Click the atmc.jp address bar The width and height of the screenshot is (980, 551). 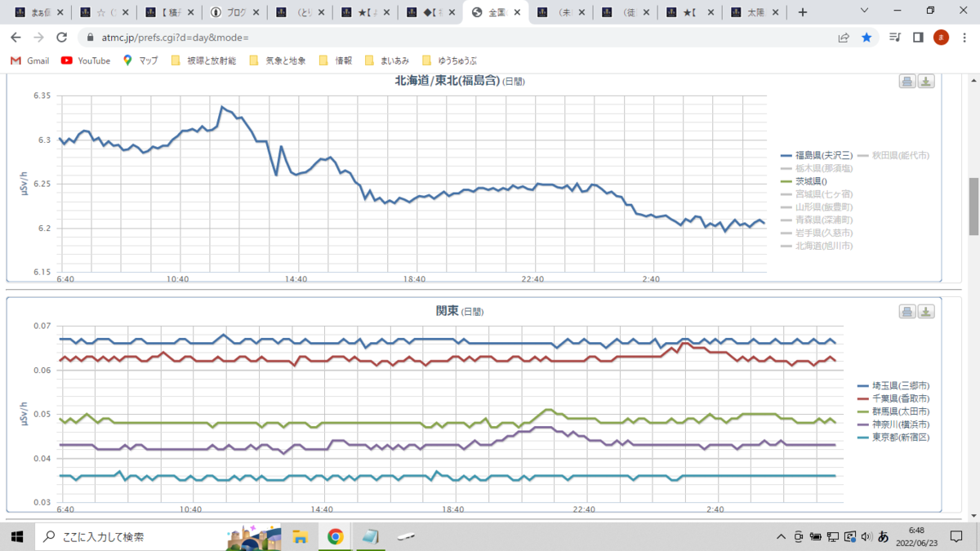pyautogui.click(x=457, y=38)
